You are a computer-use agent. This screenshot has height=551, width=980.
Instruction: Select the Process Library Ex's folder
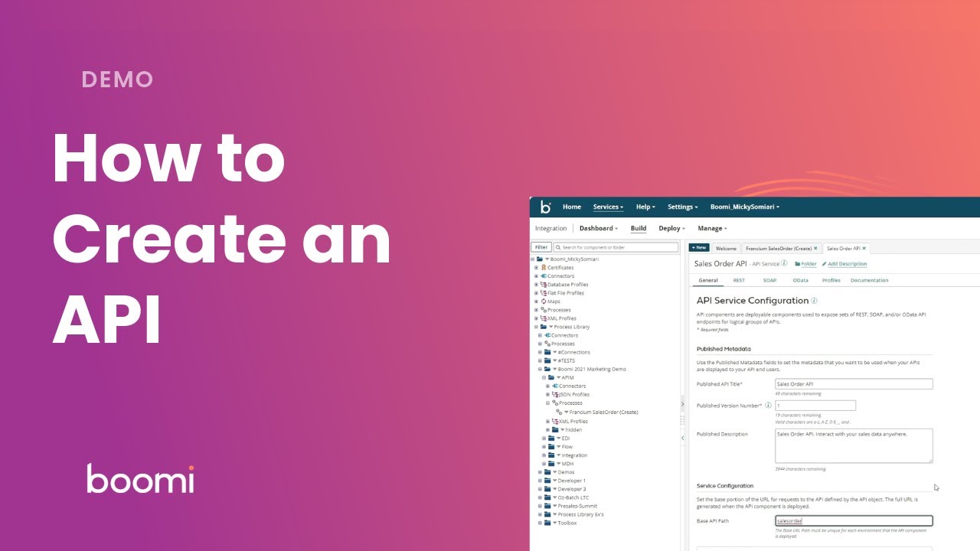(580, 515)
